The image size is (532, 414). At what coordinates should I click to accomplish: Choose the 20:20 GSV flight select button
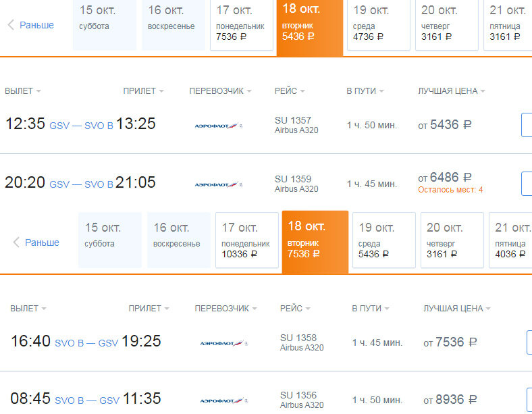[x=527, y=184]
